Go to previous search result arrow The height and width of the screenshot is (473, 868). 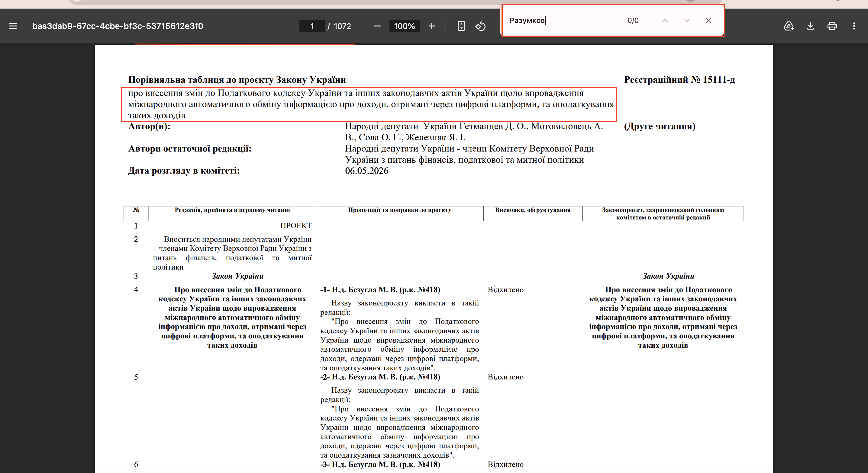point(665,21)
